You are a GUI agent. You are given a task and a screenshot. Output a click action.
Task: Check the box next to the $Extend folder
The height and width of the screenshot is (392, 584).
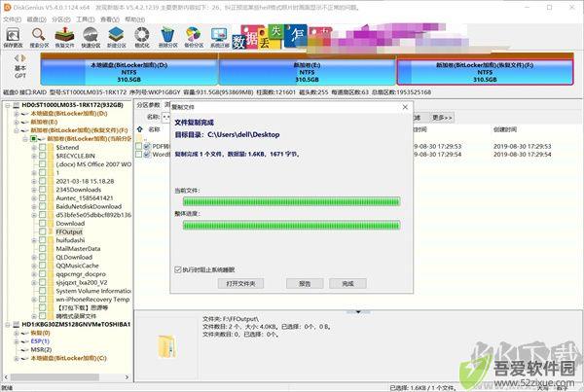[x=43, y=148]
